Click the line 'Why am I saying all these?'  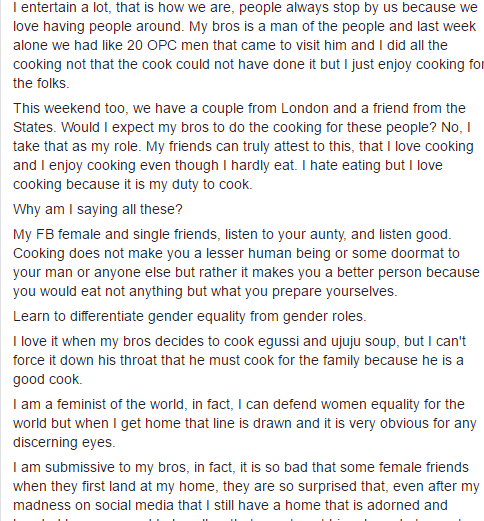tap(98, 210)
